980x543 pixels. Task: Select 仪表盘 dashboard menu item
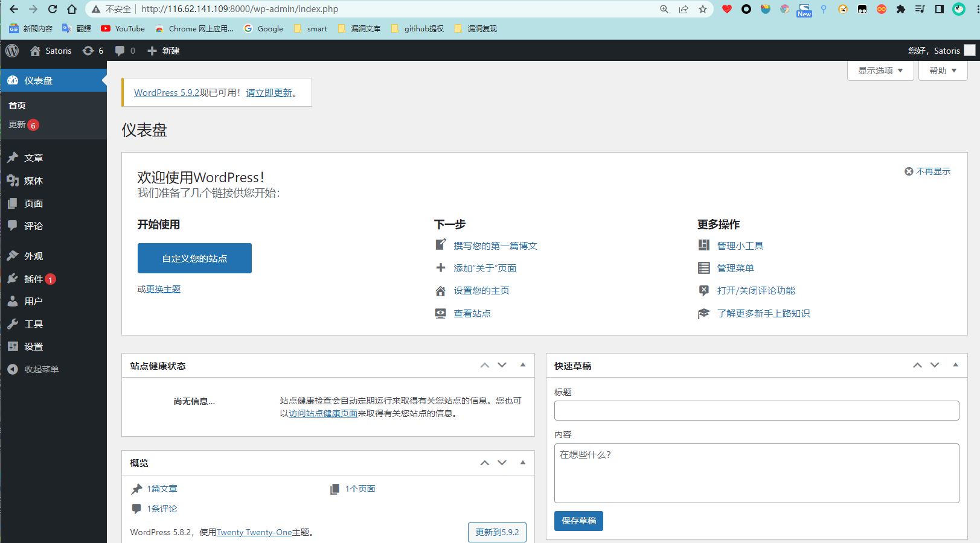(53, 80)
